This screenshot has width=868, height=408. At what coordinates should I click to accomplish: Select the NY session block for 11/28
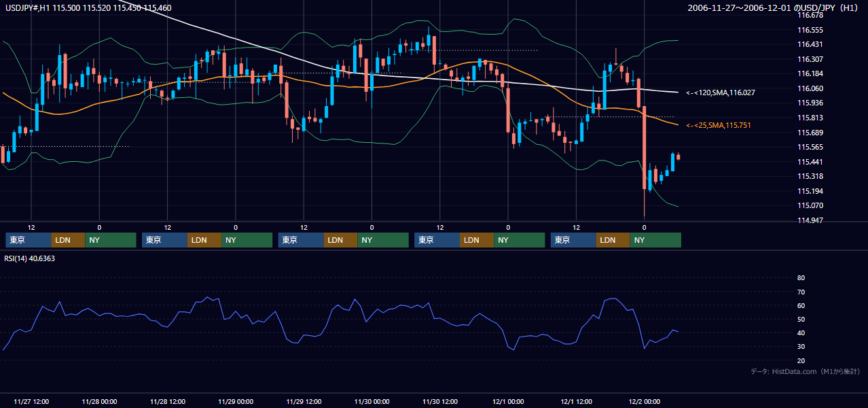click(247, 240)
